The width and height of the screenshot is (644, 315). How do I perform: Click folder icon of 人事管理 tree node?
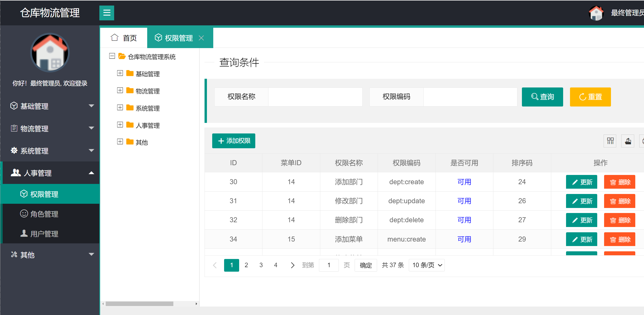click(130, 125)
